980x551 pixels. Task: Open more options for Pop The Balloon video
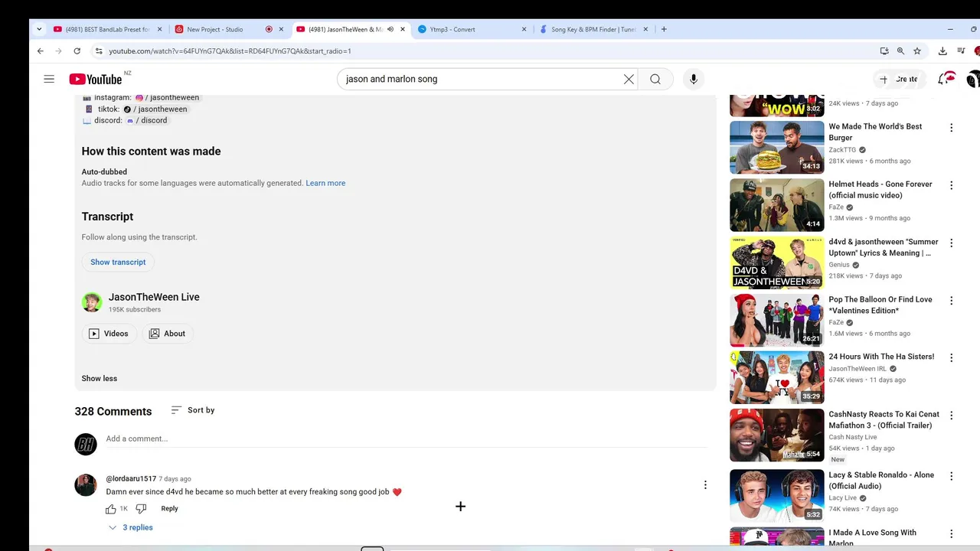pos(951,300)
